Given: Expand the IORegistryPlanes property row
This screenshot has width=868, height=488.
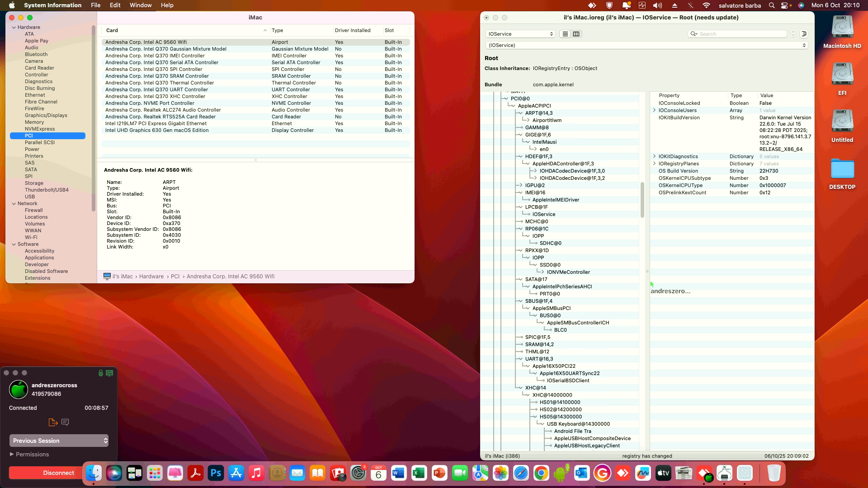Looking at the screenshot, I should click(654, 164).
